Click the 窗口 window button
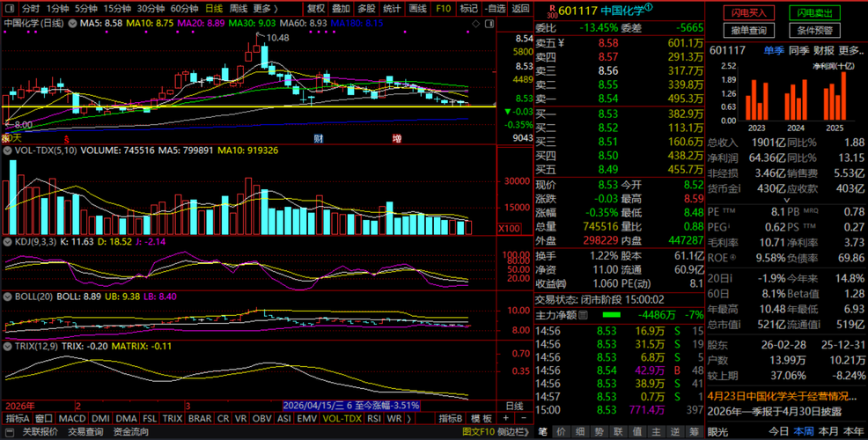This screenshot has width=868, height=440. pyautogui.click(x=43, y=418)
